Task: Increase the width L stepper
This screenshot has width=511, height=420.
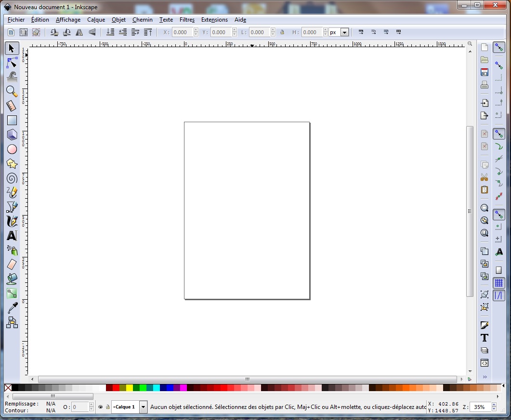Action: 273,30
